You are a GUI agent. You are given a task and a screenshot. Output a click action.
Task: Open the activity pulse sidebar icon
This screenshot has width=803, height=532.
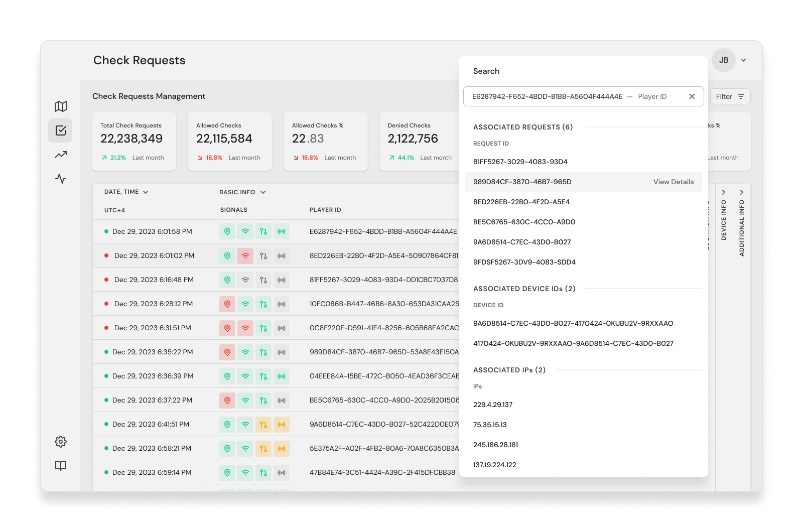[61, 179]
